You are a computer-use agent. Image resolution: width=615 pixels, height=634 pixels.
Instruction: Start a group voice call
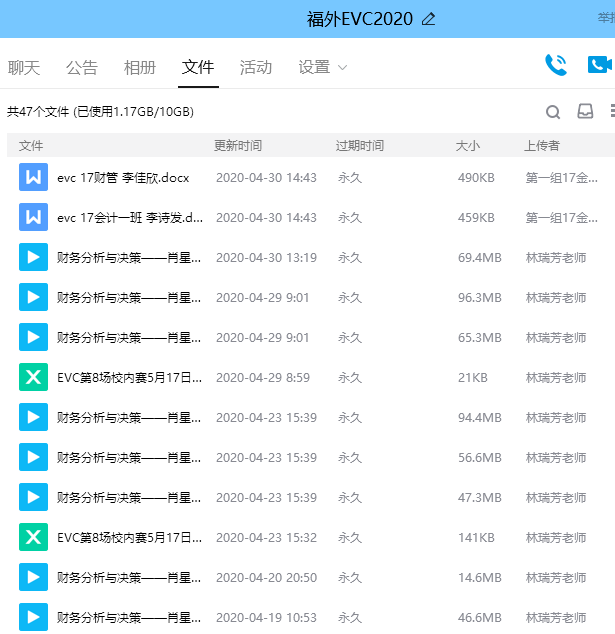(x=556, y=65)
